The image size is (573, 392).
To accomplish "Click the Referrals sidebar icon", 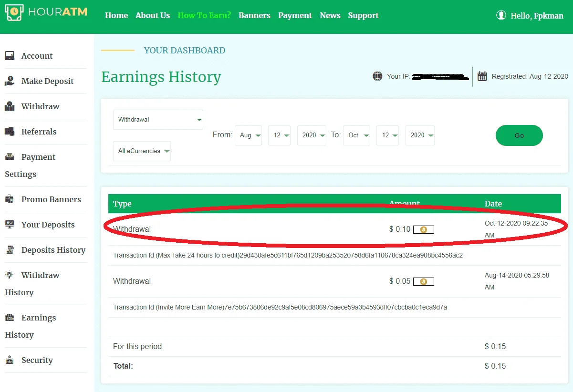I will 10,132.
